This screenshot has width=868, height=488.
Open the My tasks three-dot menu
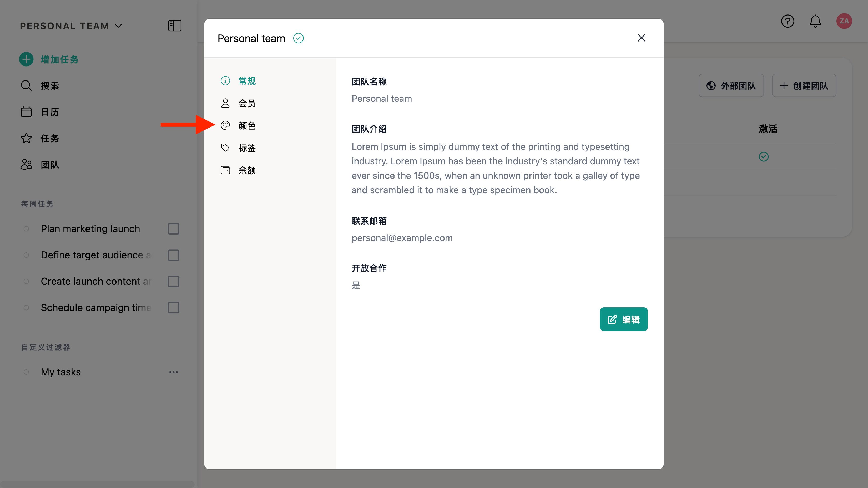pyautogui.click(x=174, y=372)
